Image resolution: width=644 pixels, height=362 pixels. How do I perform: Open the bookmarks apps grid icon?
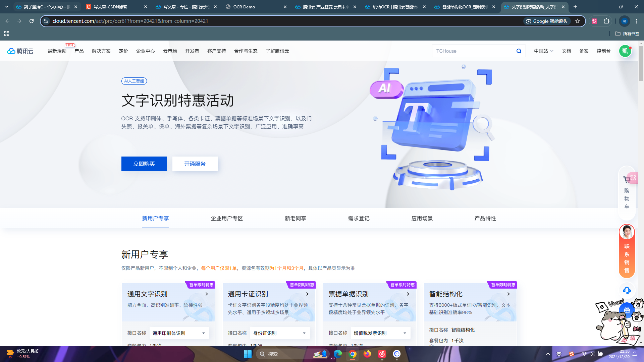pos(7,34)
